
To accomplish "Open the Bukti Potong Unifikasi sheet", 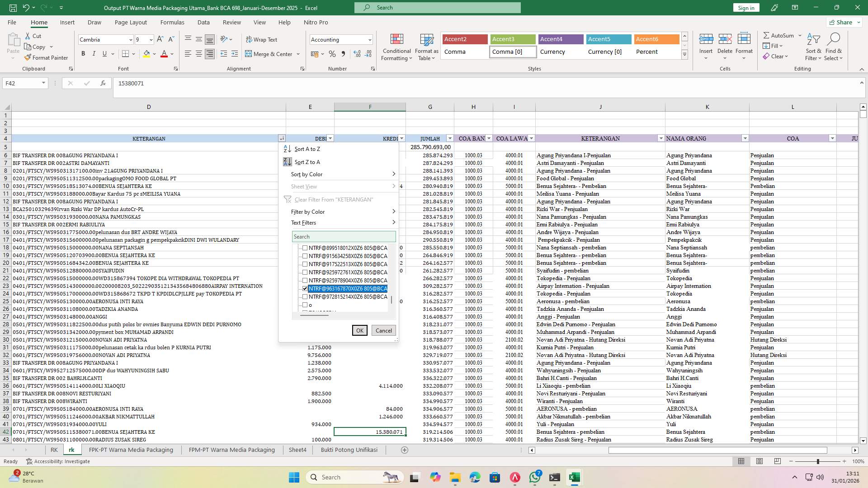I will click(x=349, y=450).
